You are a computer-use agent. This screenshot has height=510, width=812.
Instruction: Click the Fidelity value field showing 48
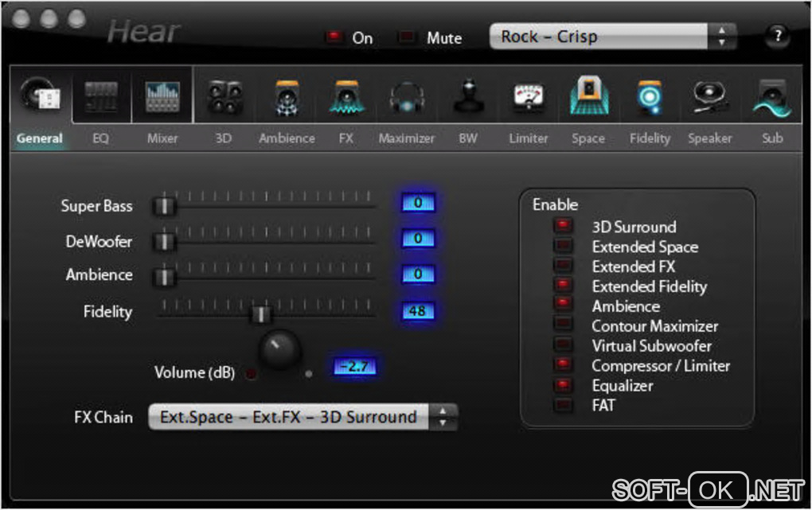pos(418,310)
